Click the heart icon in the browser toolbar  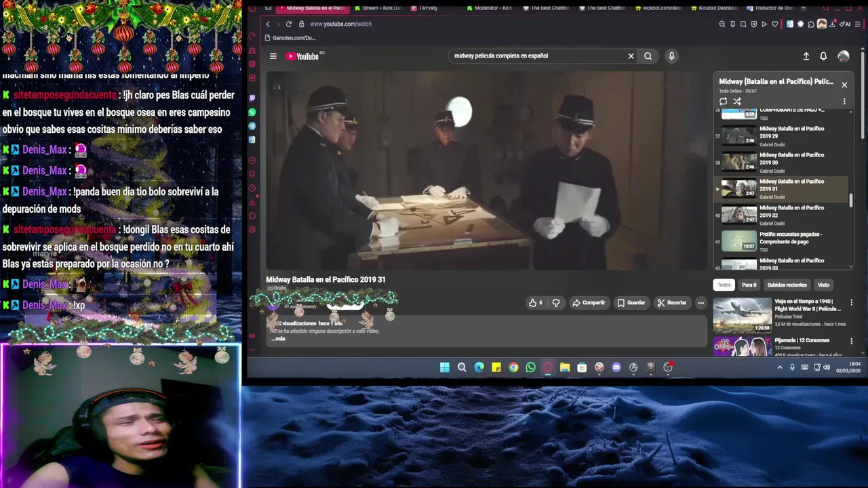775,24
